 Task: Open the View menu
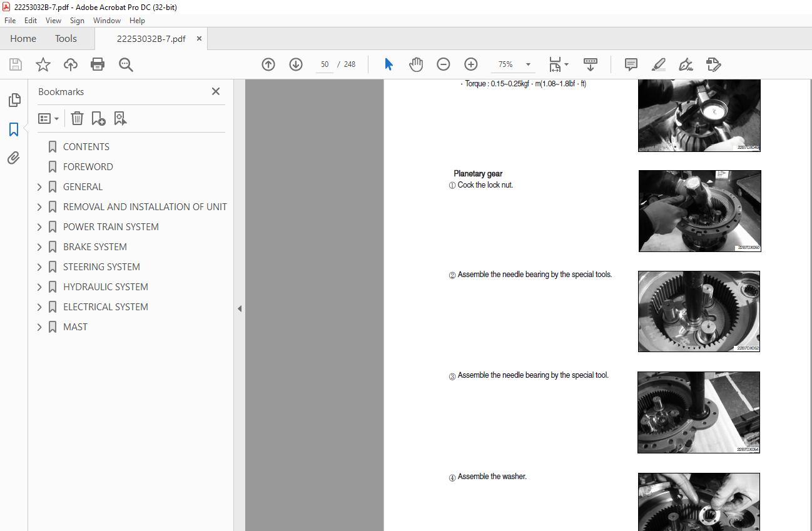53,21
